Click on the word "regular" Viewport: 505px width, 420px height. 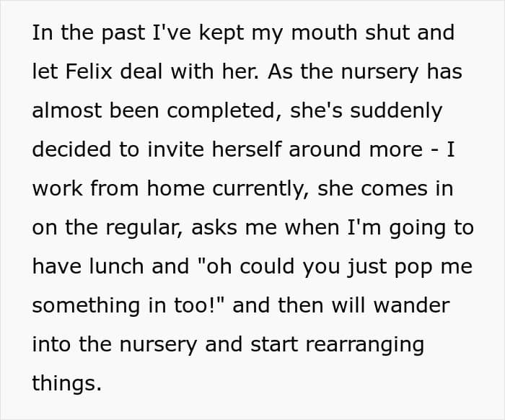coord(144,229)
